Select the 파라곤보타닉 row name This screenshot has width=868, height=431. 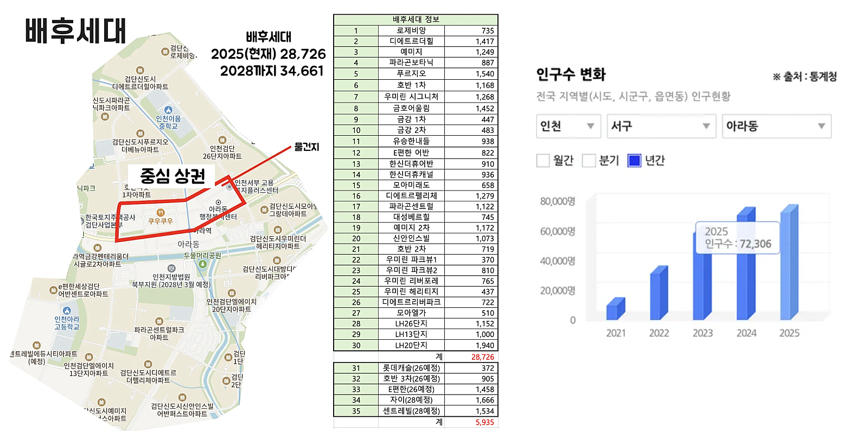pyautogui.click(x=411, y=62)
